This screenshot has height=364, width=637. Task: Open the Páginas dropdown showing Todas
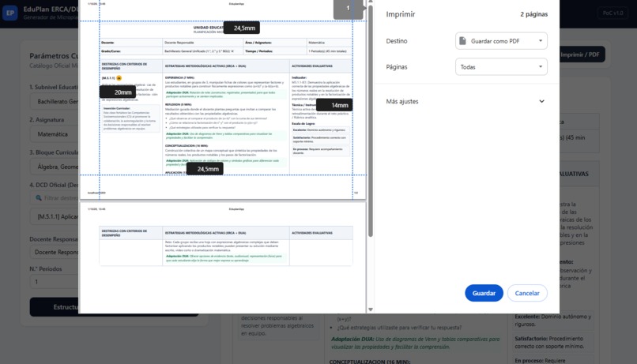pyautogui.click(x=501, y=67)
